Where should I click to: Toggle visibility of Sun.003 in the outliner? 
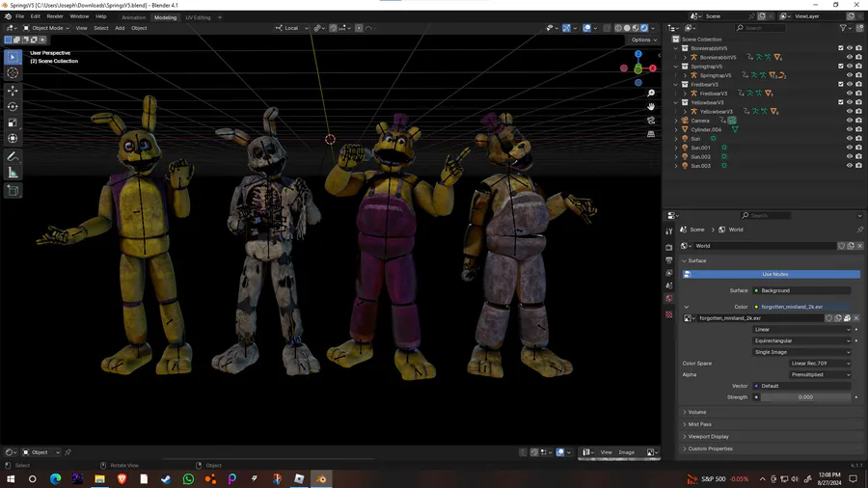(850, 166)
